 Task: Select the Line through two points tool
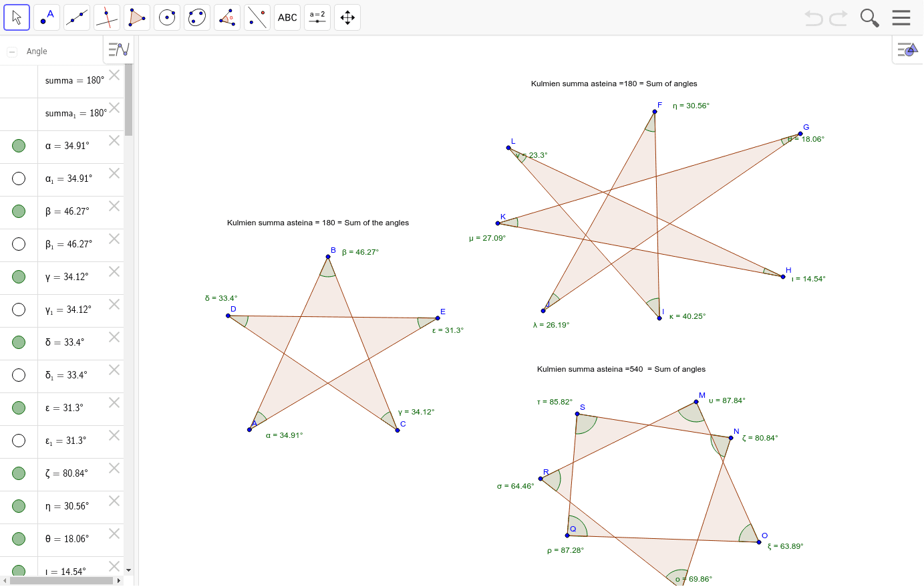point(77,17)
